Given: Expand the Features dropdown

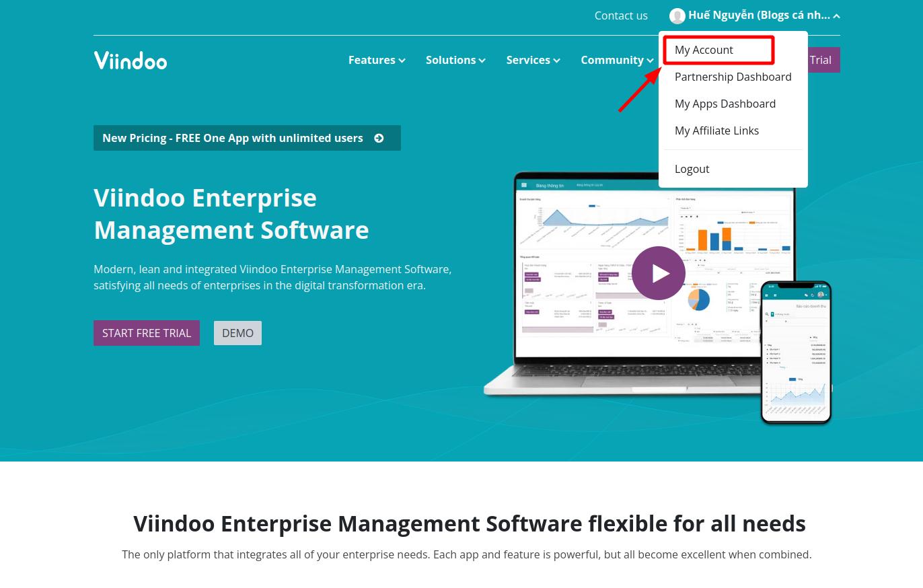Looking at the screenshot, I should tap(376, 60).
